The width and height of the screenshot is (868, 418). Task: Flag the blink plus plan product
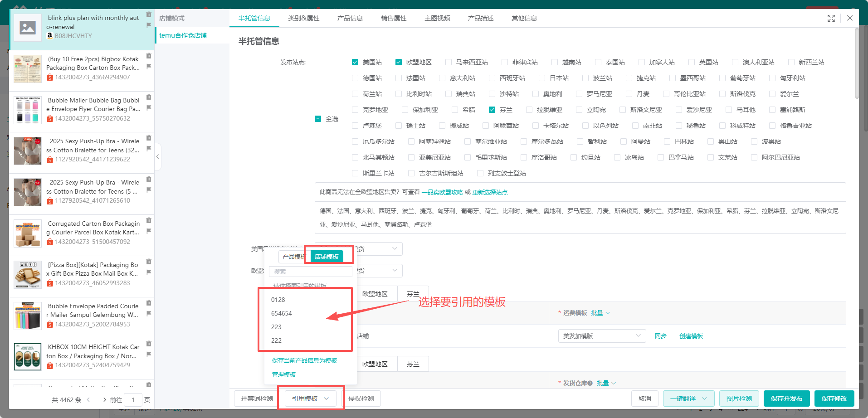pos(149,25)
